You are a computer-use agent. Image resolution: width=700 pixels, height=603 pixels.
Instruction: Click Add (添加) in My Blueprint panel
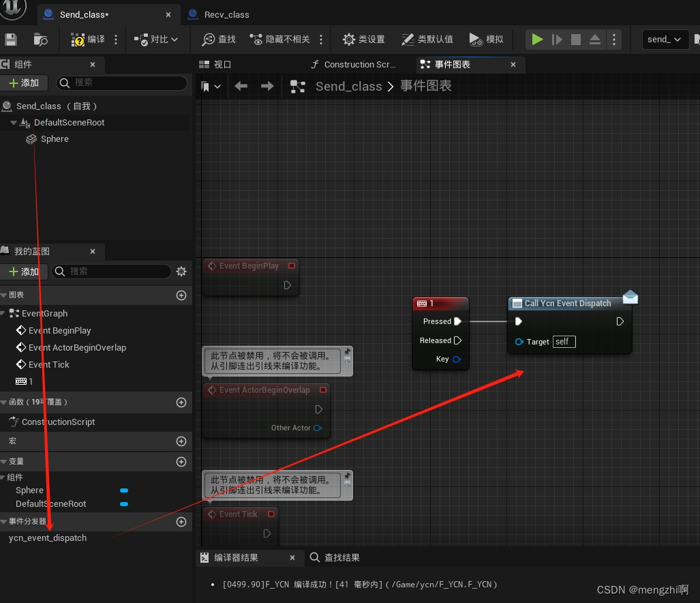click(24, 272)
